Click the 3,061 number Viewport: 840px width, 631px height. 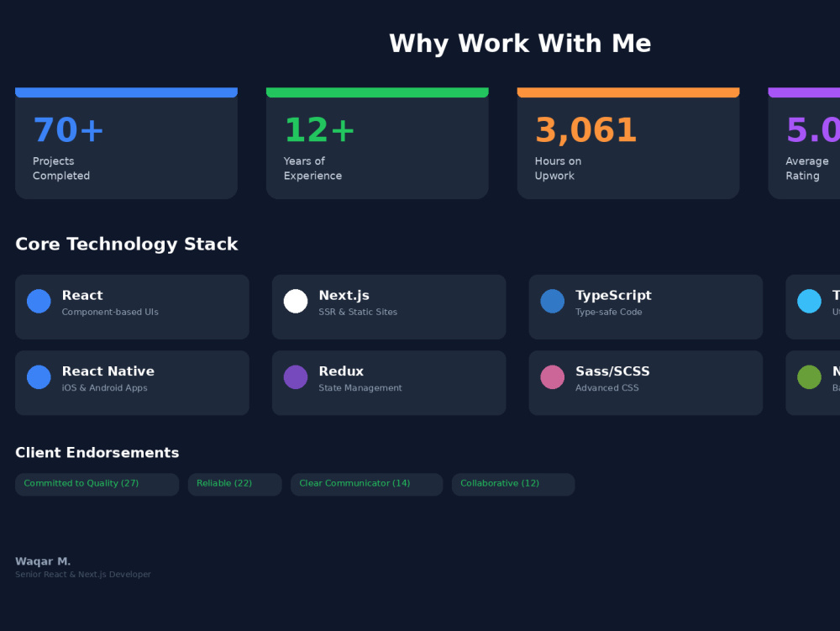coord(586,131)
